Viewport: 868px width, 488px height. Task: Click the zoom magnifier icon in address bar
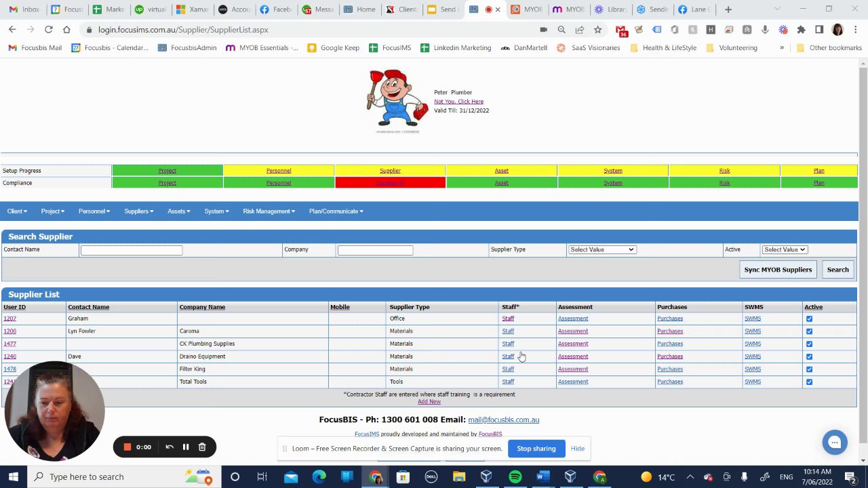(561, 30)
